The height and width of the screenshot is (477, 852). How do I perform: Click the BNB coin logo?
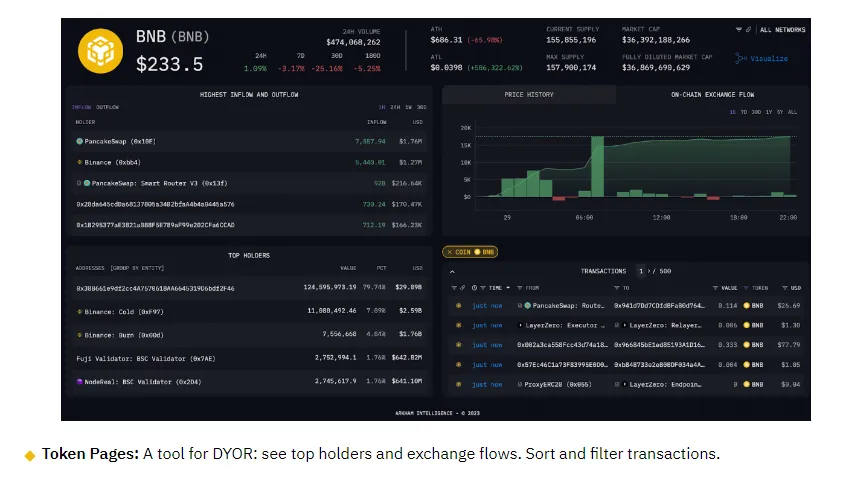[x=101, y=51]
